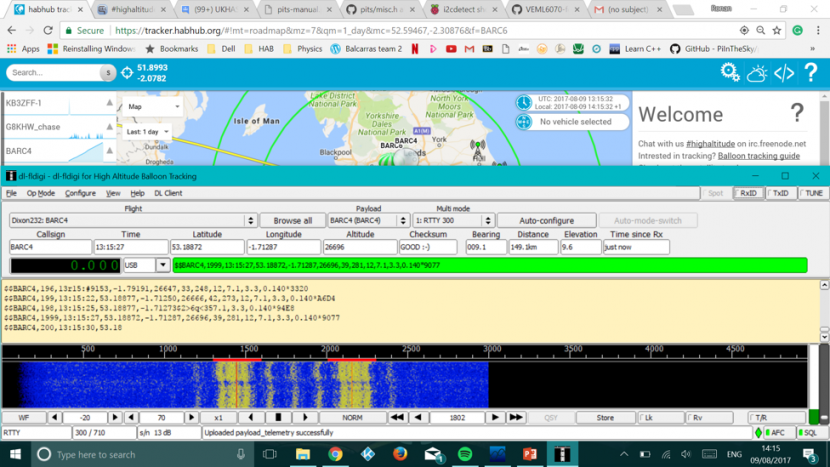This screenshot has height=467, width=830.
Task: Open the Op Mode menu
Action: (x=41, y=193)
